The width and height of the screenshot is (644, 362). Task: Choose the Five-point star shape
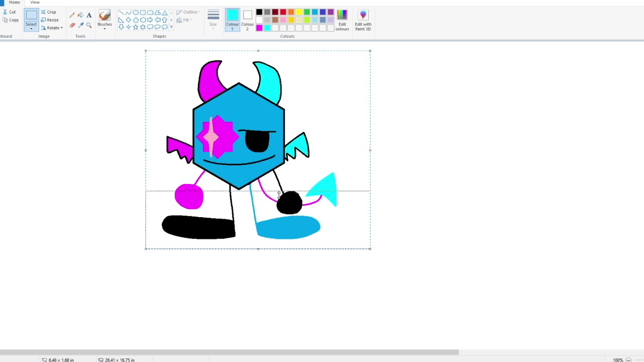click(136, 27)
